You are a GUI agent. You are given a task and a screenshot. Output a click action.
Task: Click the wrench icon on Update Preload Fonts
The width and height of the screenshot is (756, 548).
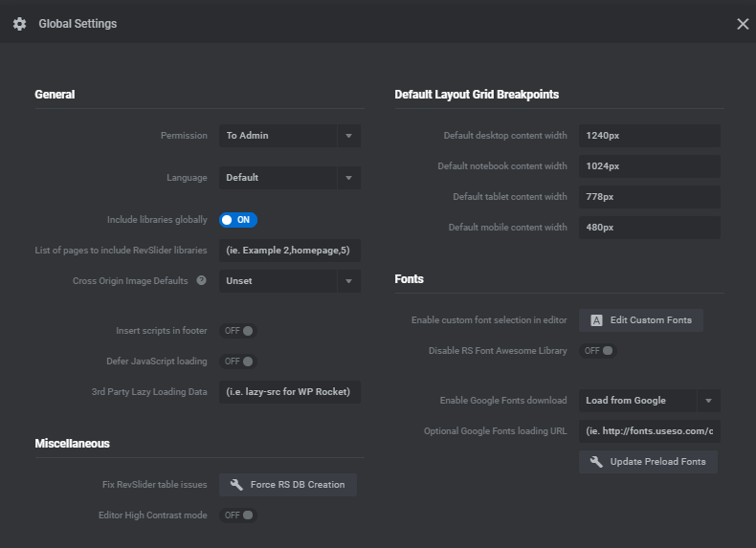pos(596,462)
